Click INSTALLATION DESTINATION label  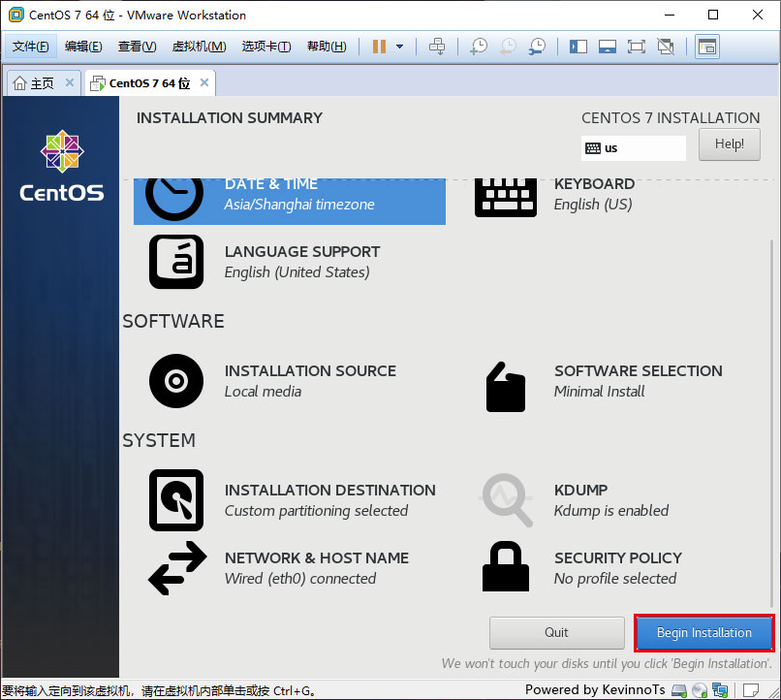click(330, 491)
